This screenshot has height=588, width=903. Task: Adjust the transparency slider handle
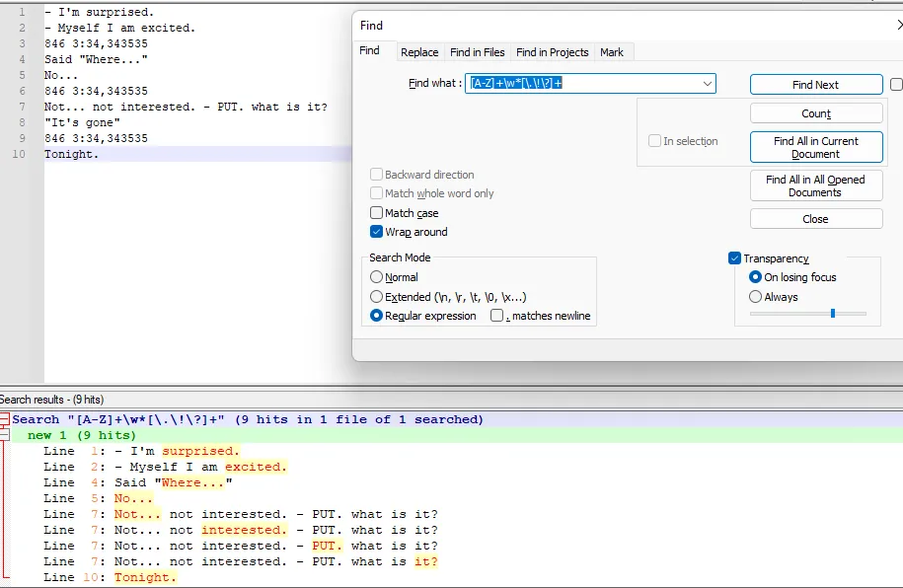pos(833,313)
